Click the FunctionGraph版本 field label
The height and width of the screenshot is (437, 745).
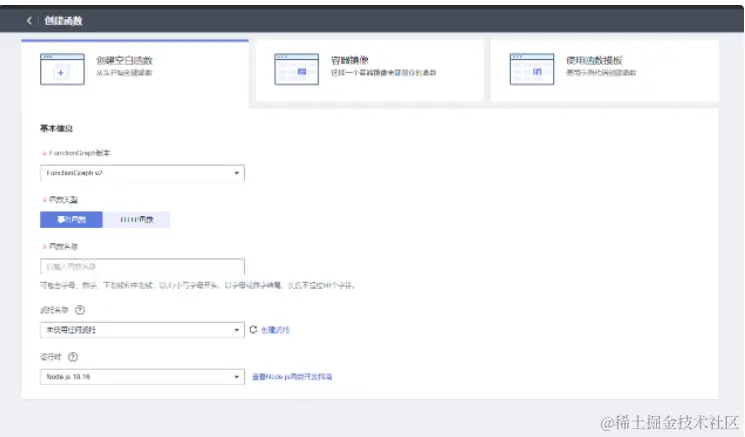coord(79,153)
